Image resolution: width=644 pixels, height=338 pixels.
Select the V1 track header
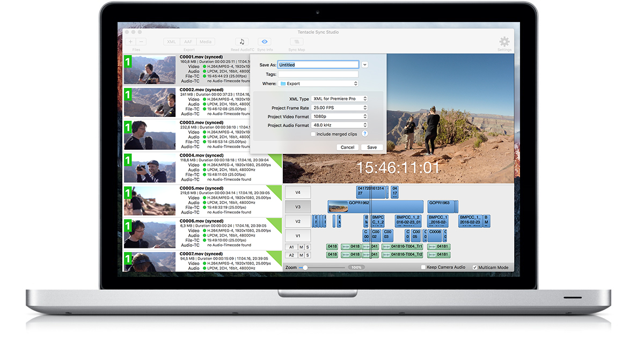pyautogui.click(x=298, y=236)
